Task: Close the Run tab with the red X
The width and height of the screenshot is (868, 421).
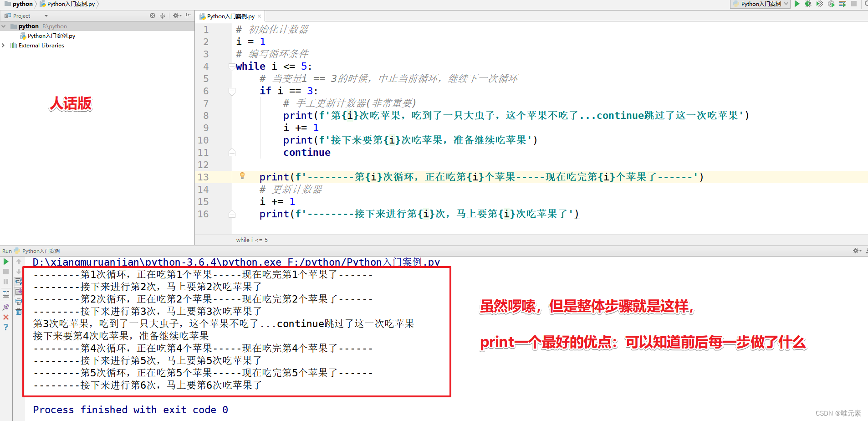Action: (6, 317)
